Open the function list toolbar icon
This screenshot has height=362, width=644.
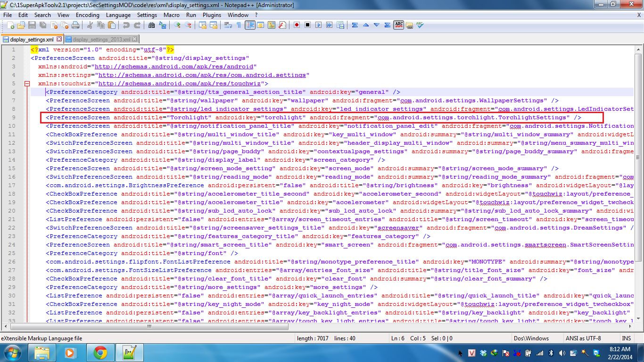click(282, 25)
